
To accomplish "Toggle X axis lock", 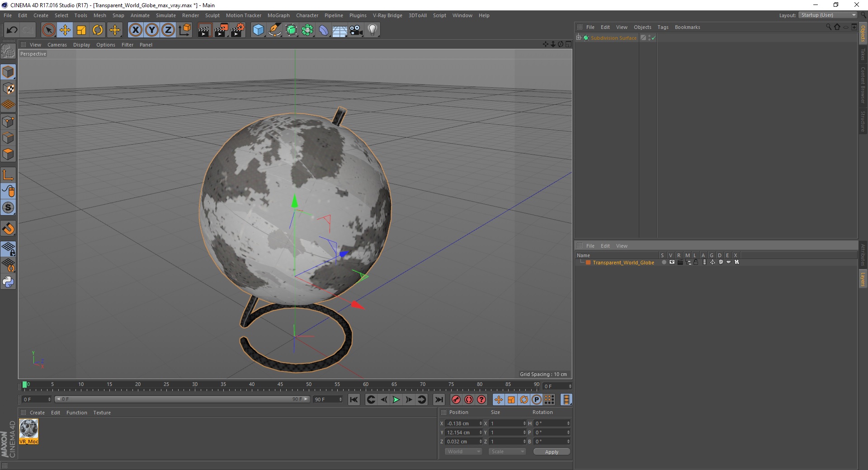I will pyautogui.click(x=135, y=30).
